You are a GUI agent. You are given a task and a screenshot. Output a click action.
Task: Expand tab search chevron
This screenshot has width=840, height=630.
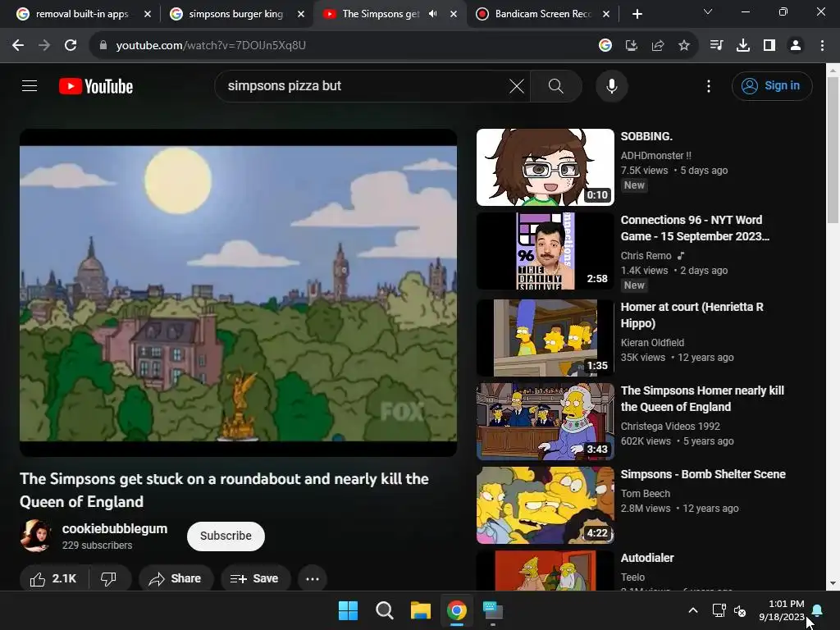[x=708, y=11]
